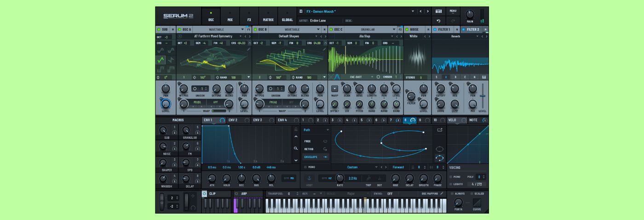Viewport: 644px width, 220px height.
Task: Click the lock icon in ENV 1
Action: click(x=296, y=130)
